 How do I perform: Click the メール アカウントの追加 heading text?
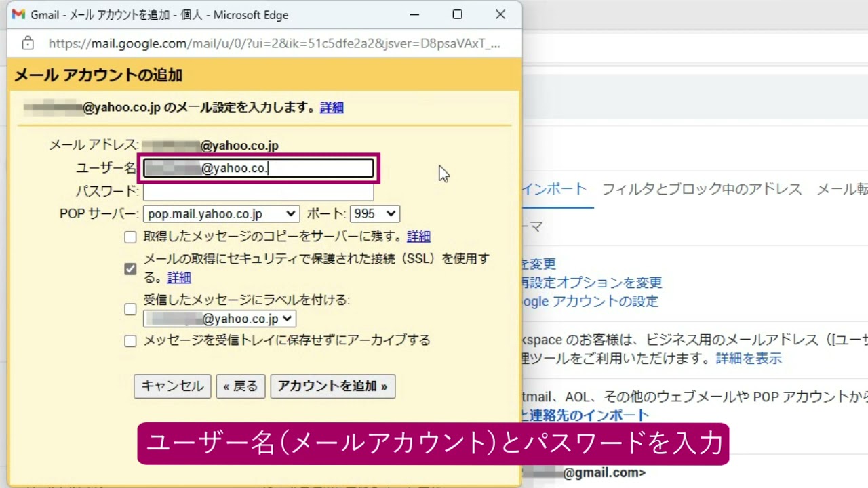click(98, 75)
